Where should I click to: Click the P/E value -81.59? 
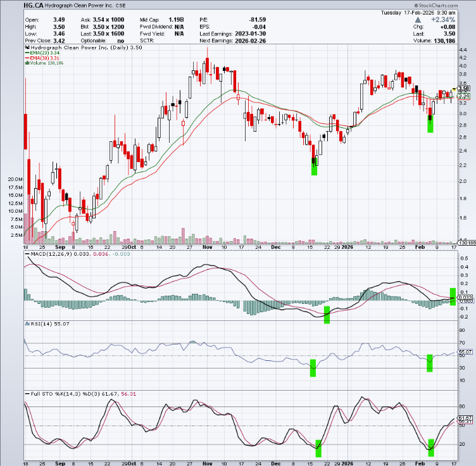(258, 20)
